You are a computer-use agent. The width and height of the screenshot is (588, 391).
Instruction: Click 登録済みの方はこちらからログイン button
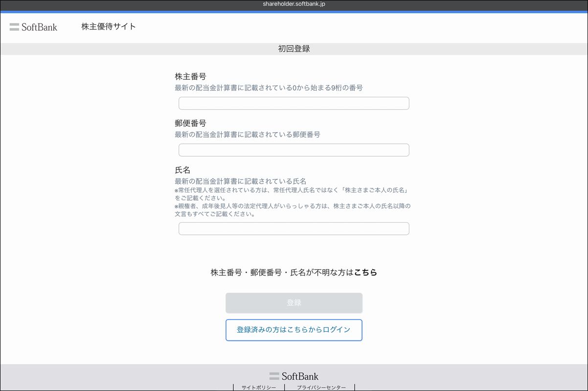click(x=294, y=330)
